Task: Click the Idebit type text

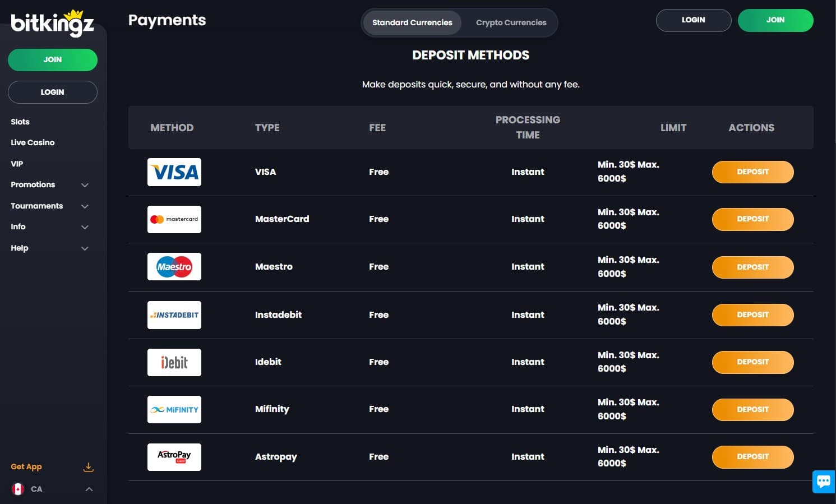Action: pyautogui.click(x=268, y=362)
